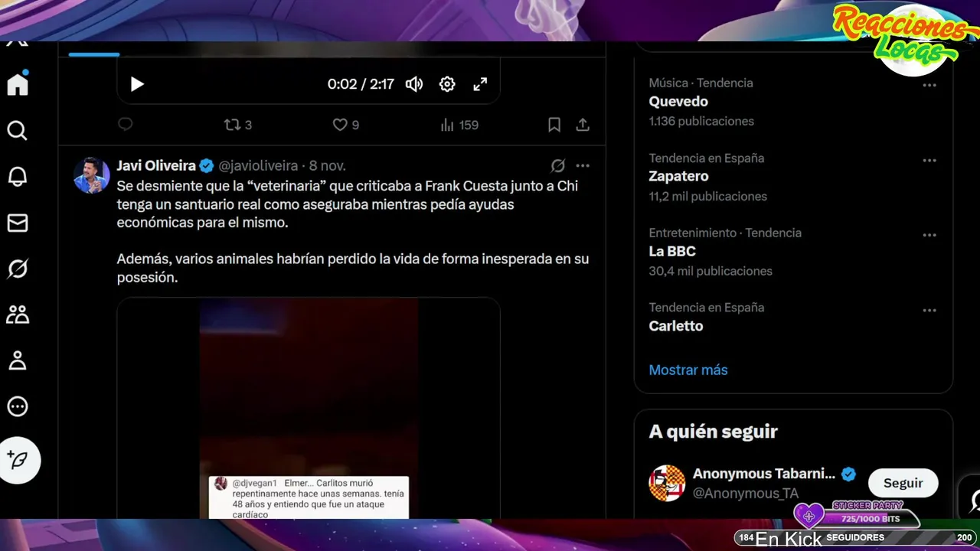Open the Notifications bell icon
Screen dimensions: 980x551
pos(18,177)
